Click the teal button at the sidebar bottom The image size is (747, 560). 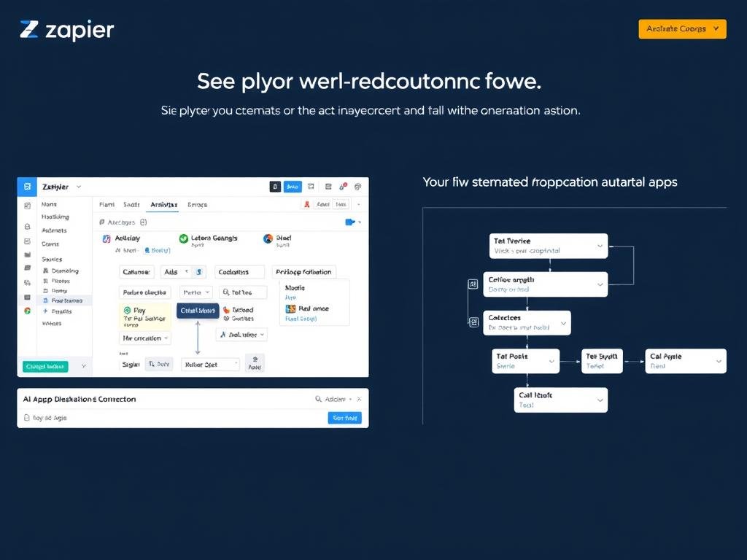44,367
